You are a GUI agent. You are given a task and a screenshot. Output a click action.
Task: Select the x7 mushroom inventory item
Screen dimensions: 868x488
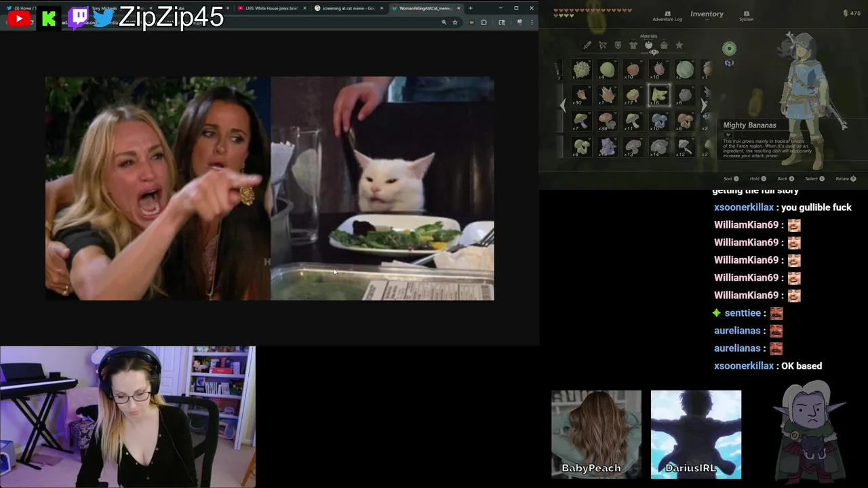point(581,121)
